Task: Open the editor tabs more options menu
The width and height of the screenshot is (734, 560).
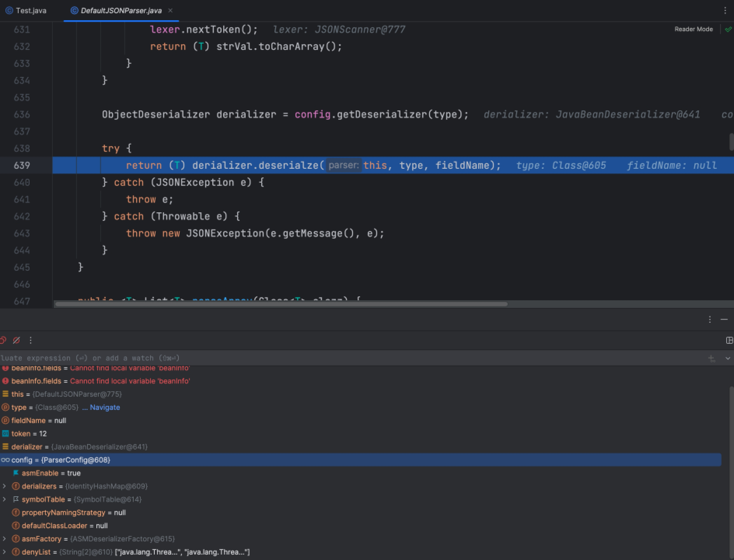Action: click(x=725, y=10)
